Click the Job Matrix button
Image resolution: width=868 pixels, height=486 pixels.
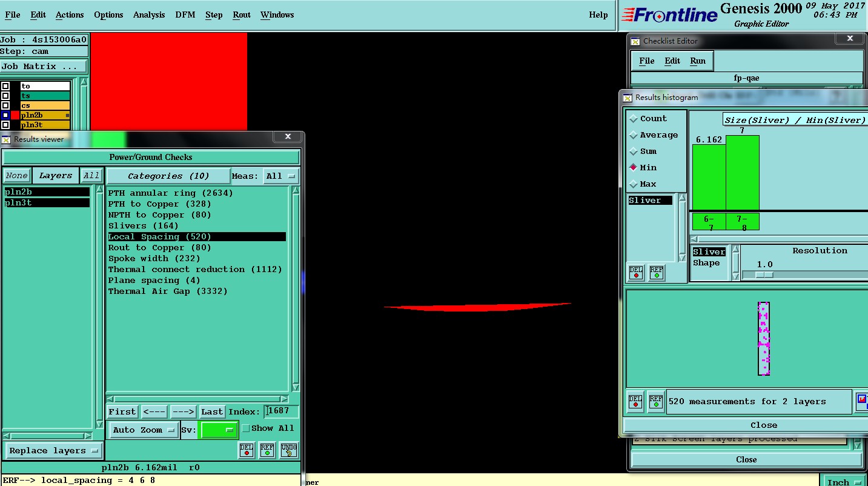[44, 67]
